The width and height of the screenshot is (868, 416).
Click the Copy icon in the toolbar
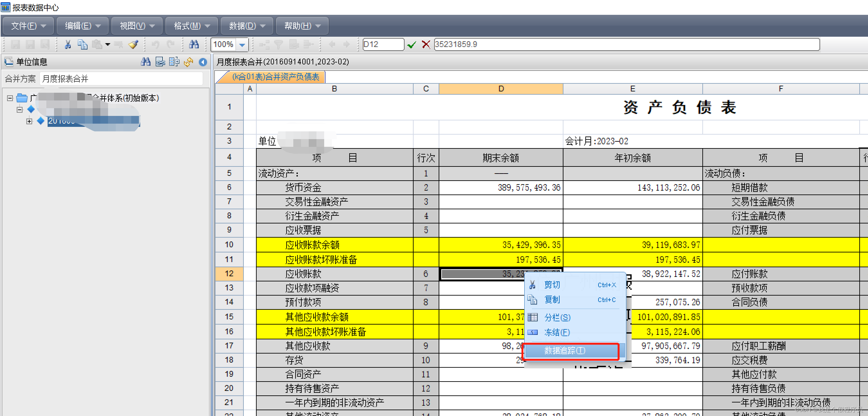[x=82, y=44]
